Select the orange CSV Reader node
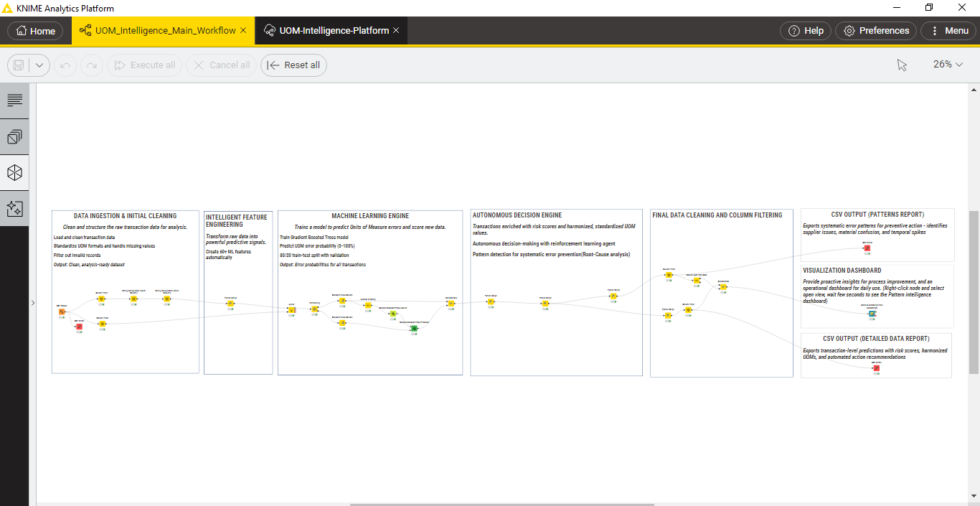The width and height of the screenshot is (980, 506). tap(62, 311)
